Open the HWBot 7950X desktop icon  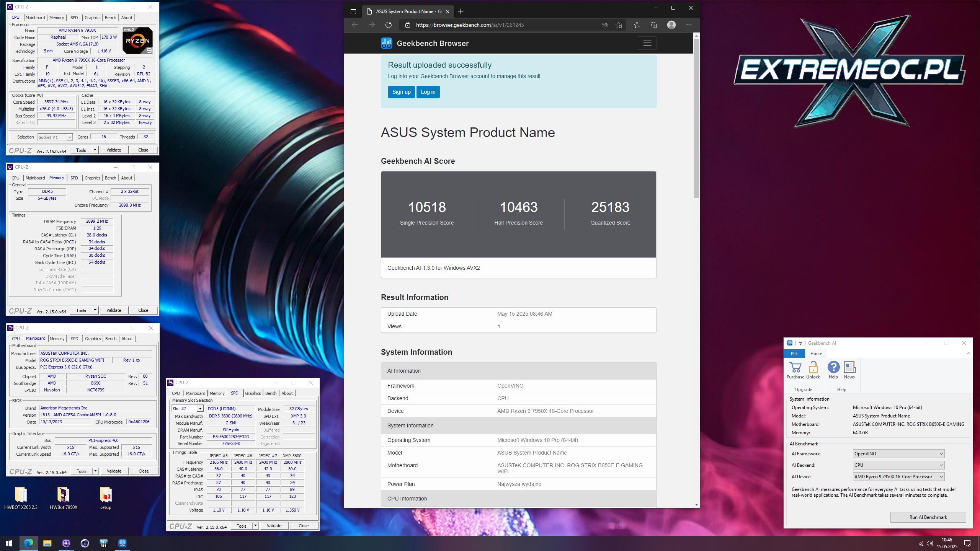pyautogui.click(x=64, y=498)
